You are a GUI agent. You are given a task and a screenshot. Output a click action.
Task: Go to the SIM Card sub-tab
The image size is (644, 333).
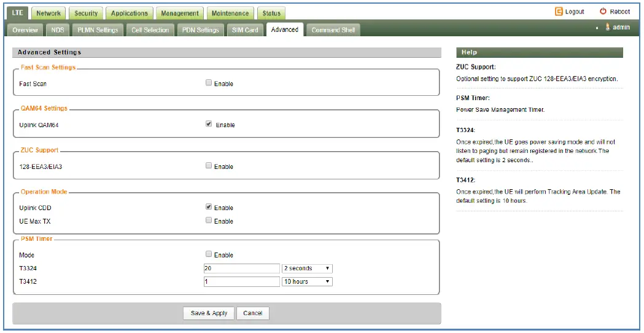point(245,30)
